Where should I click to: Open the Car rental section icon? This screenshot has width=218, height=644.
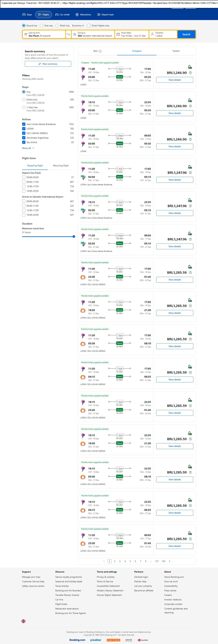click(57, 15)
